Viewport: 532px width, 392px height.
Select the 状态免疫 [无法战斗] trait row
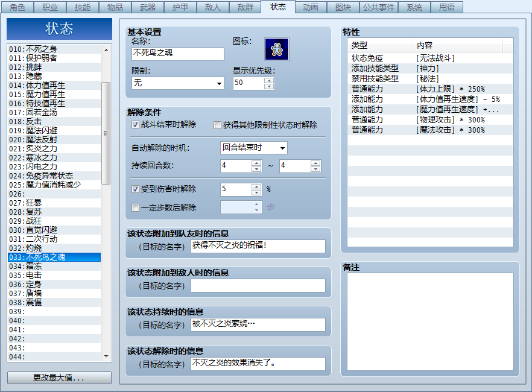[x=430, y=58]
